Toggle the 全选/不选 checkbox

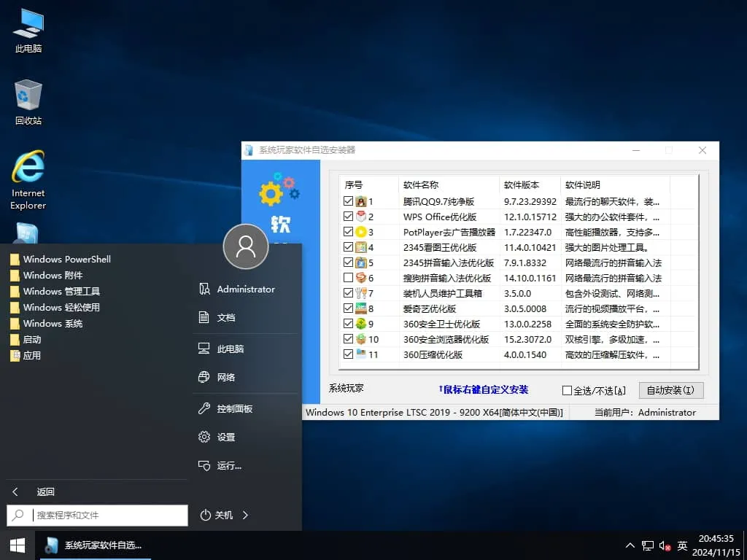(565, 391)
